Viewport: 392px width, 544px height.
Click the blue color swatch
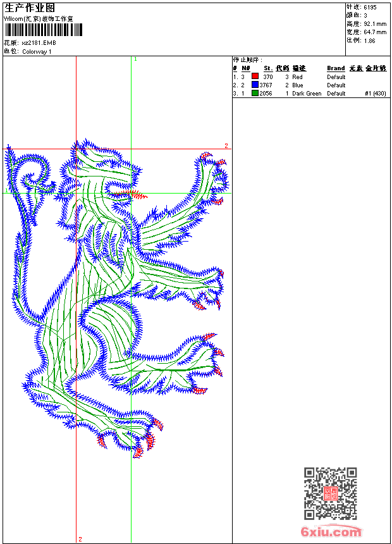point(255,85)
